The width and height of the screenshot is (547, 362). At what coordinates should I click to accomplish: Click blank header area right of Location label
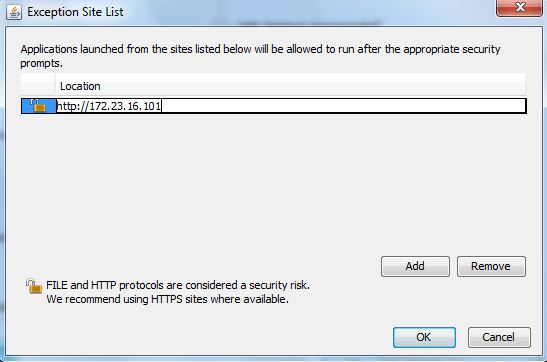pos(313,86)
